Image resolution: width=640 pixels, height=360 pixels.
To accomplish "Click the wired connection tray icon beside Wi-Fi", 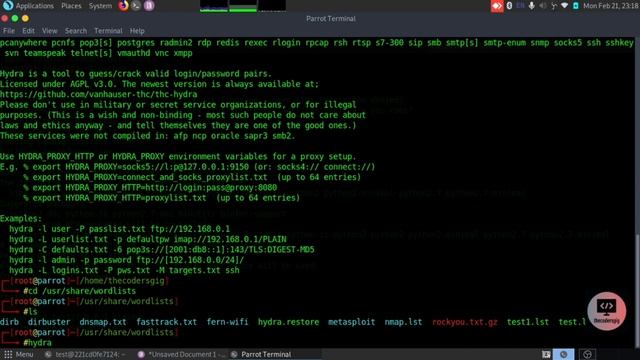I will [x=554, y=6].
